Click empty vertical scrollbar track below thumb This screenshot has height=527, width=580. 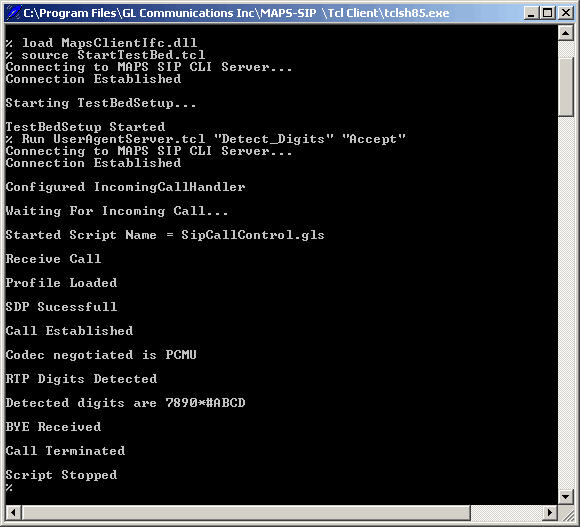pyautogui.click(x=566, y=302)
